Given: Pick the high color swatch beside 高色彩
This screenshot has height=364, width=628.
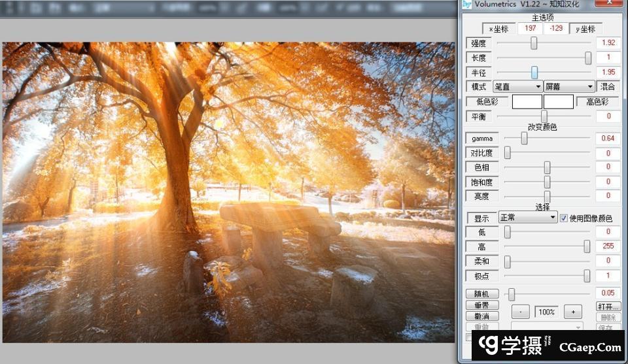Looking at the screenshot, I should click(558, 102).
